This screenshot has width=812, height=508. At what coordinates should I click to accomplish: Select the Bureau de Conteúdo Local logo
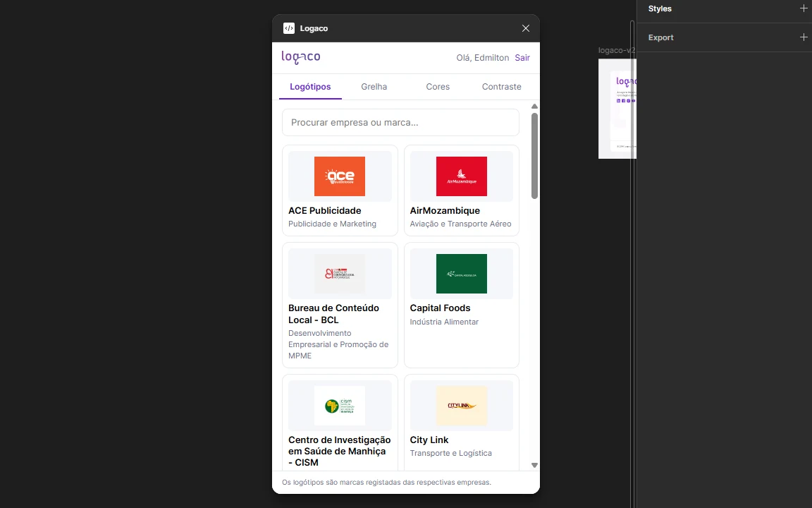340,274
